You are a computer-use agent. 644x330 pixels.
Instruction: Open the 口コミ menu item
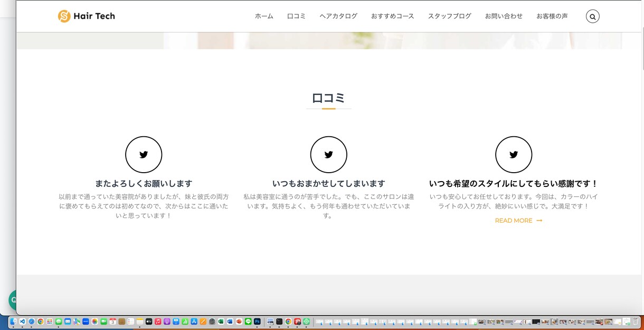(x=296, y=16)
